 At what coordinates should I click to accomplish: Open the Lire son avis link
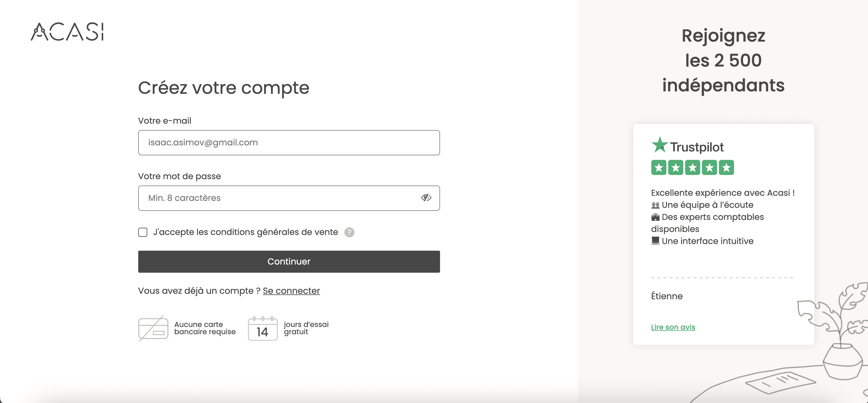coord(673,327)
